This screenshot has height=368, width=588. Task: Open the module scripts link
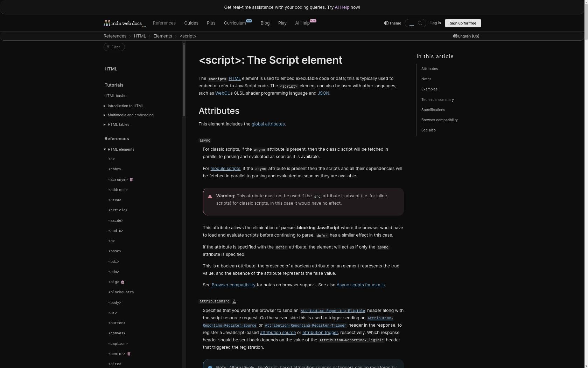coord(225,169)
